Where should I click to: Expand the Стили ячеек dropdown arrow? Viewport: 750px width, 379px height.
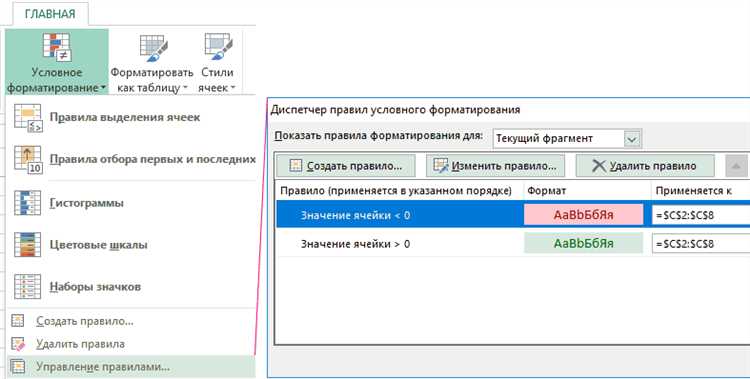233,88
